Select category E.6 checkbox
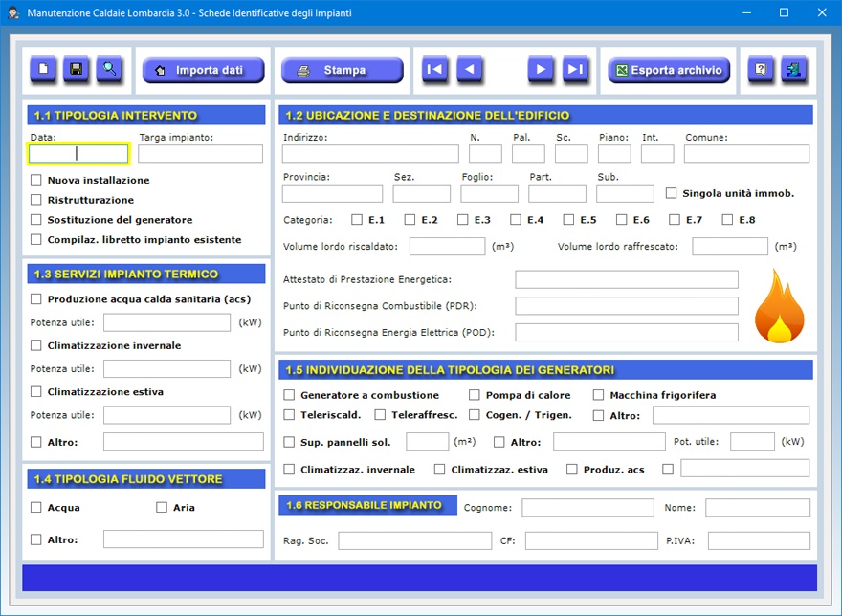Image resolution: width=842 pixels, height=616 pixels. [621, 220]
